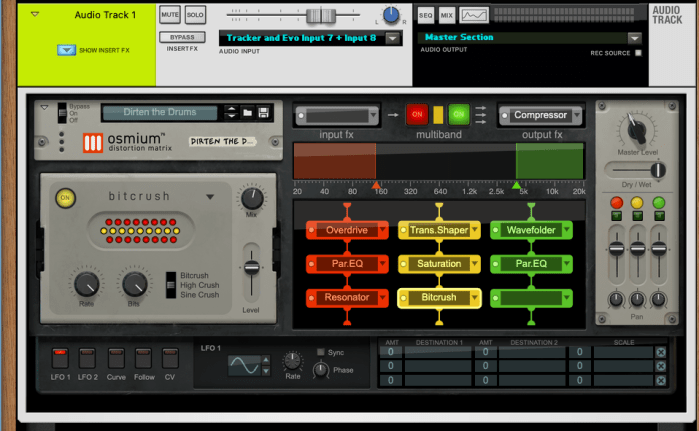The width and height of the screenshot is (699, 431).
Task: Select the LFO 1 modulation source button
Action: (60, 357)
